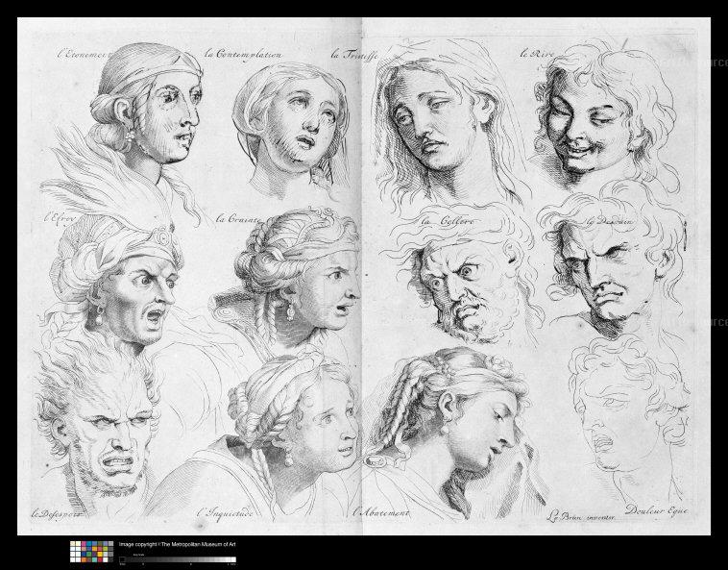The height and width of the screenshot is (570, 728).
Task: Click the "la Contemplation" caption
Action: pyautogui.click(x=243, y=55)
